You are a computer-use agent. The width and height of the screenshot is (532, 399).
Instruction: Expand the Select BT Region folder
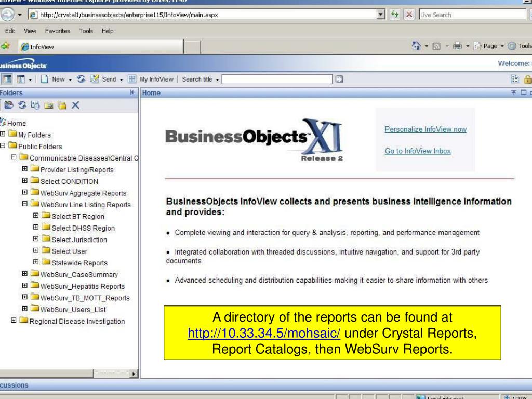[x=36, y=215]
